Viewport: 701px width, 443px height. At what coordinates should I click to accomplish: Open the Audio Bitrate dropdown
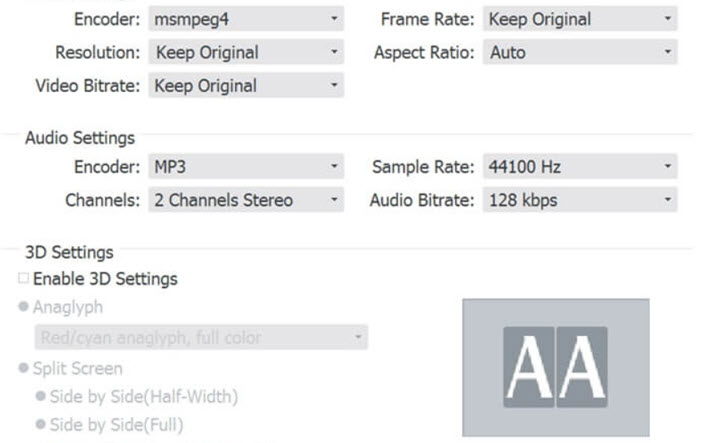(x=578, y=200)
